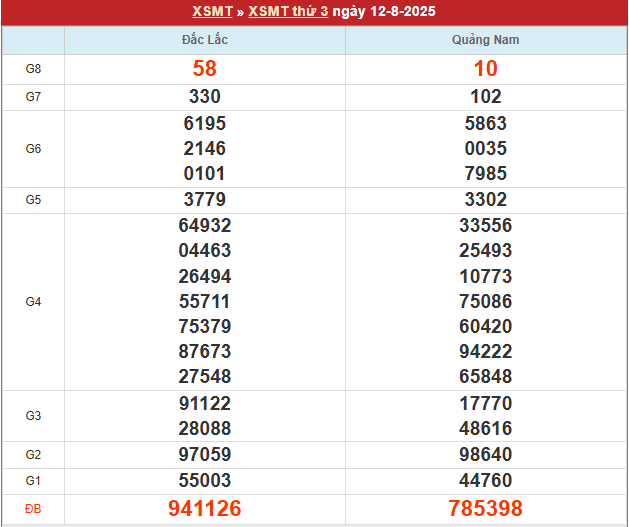Select the Quảng Nam column header

point(485,40)
